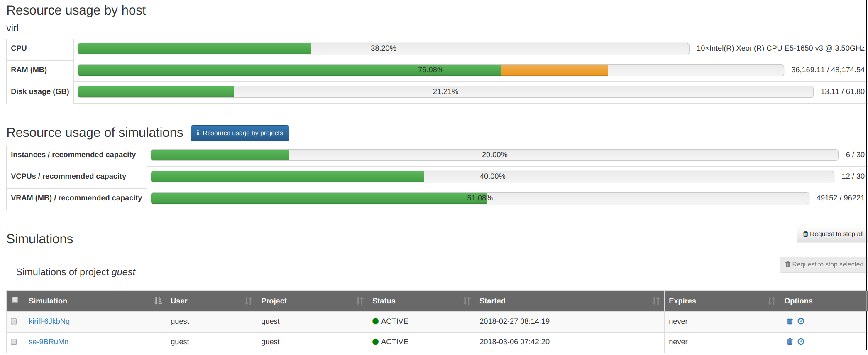
Task: Sort table by Project column
Action: tap(312, 301)
